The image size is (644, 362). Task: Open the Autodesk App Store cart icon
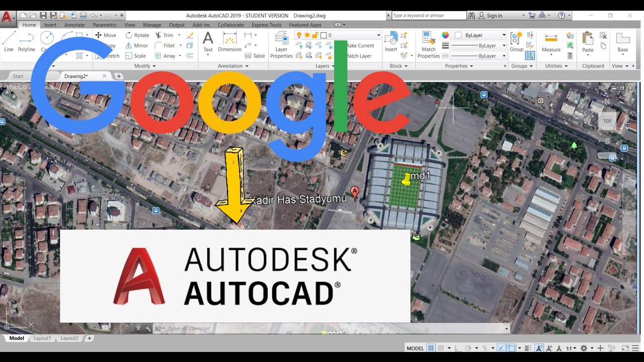532,16
